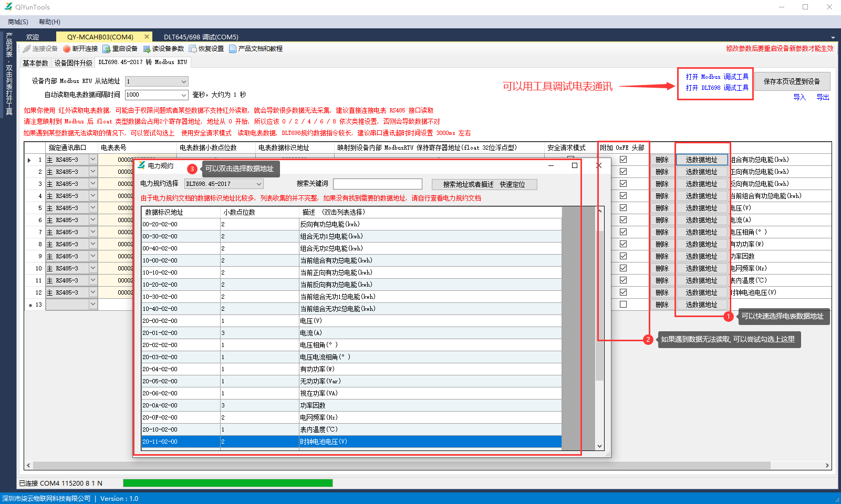Viewport: 841px width, 504px height.
Task: Click the 重启设备 restart device icon
Action: coord(107,49)
